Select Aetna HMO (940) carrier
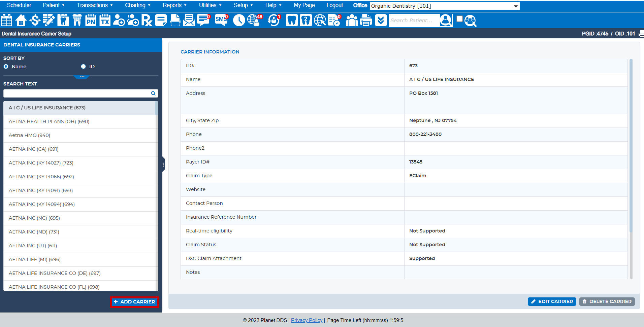Image resolution: width=644 pixels, height=327 pixels. coord(79,136)
